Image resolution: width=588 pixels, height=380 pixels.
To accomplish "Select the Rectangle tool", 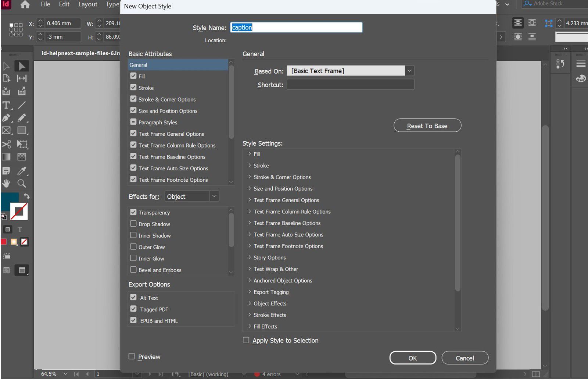I will coord(22,131).
